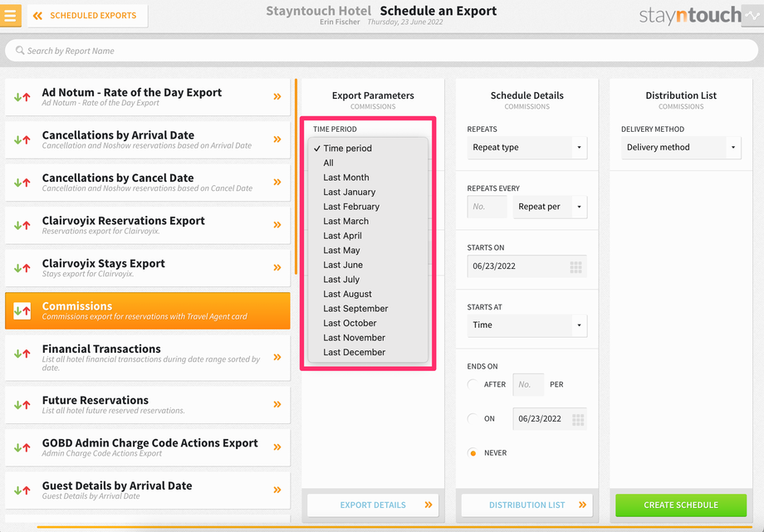Viewport: 764px width, 532px height.
Task: Click the 'Financial Transactions' report title
Action: 101,349
